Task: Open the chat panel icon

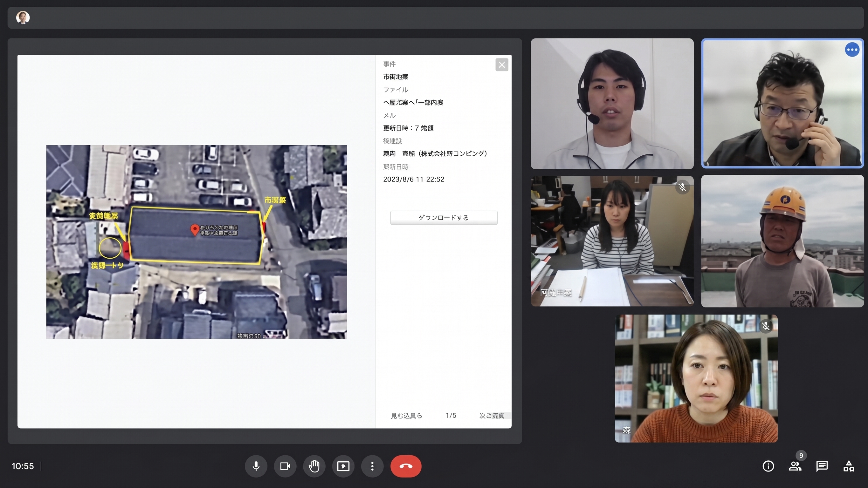Action: click(x=822, y=466)
